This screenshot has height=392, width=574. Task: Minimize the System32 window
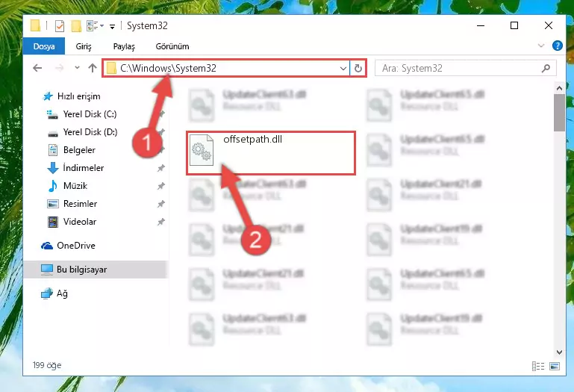coord(481,25)
